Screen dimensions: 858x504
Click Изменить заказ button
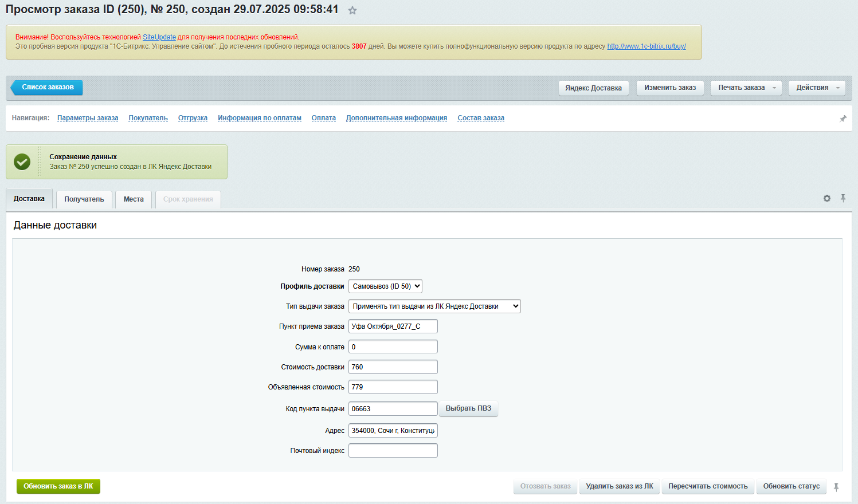pyautogui.click(x=670, y=88)
